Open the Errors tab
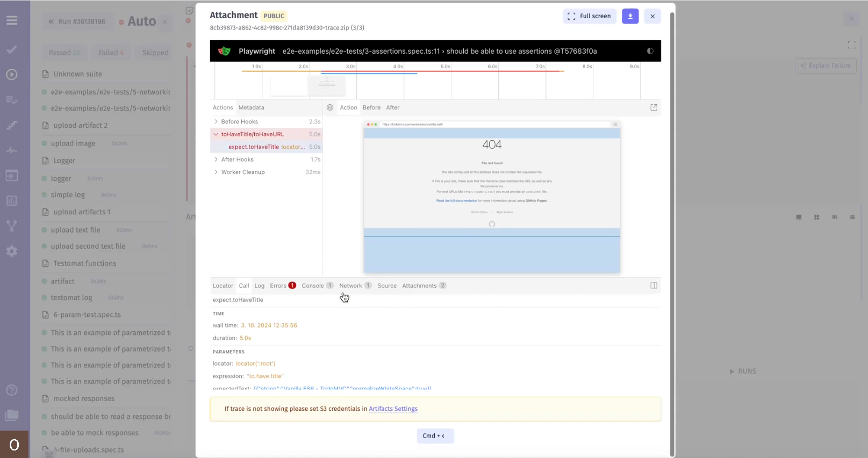 point(283,286)
